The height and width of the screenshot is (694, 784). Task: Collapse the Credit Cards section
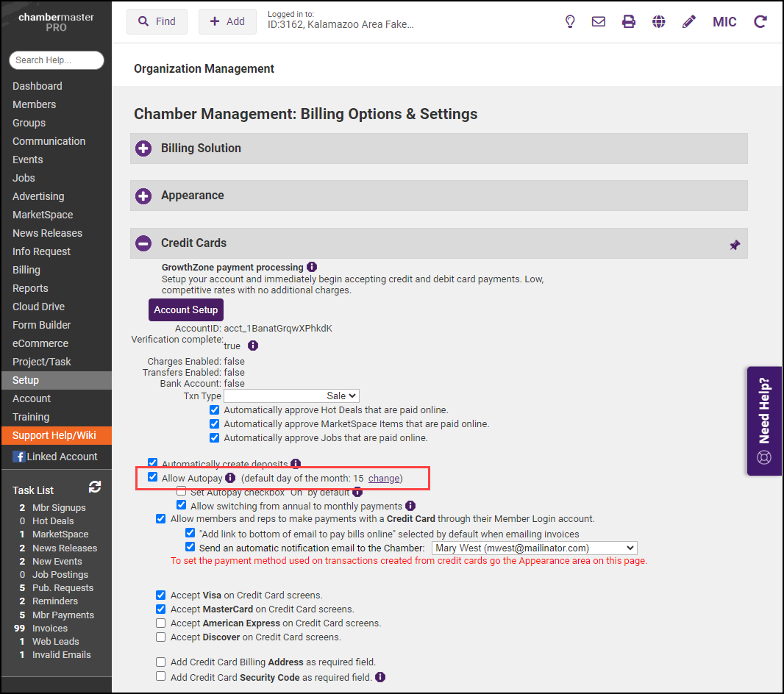pos(143,243)
